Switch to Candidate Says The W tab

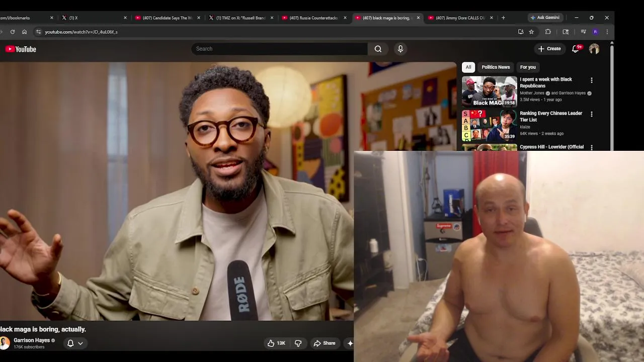point(167,18)
